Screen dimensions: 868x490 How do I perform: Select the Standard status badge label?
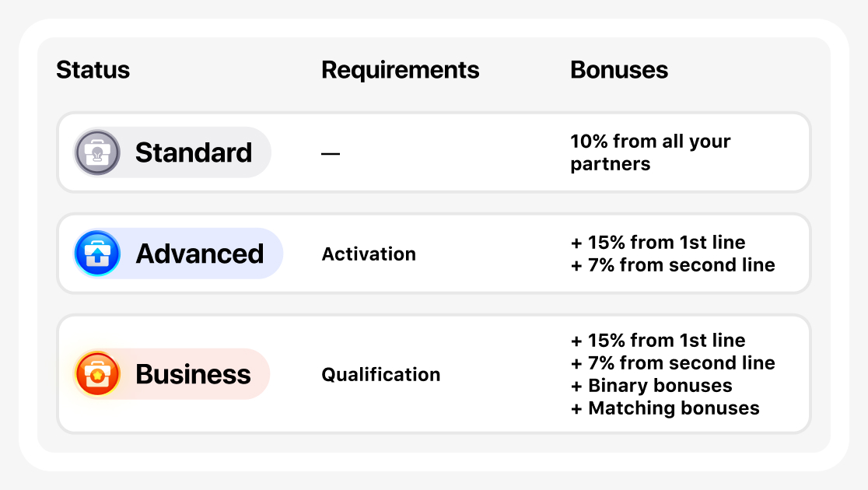point(193,152)
